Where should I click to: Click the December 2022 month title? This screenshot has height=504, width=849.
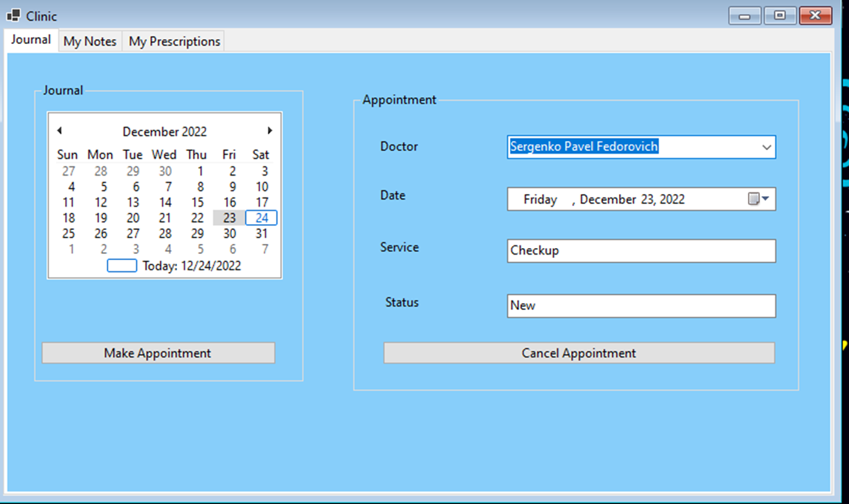point(165,132)
